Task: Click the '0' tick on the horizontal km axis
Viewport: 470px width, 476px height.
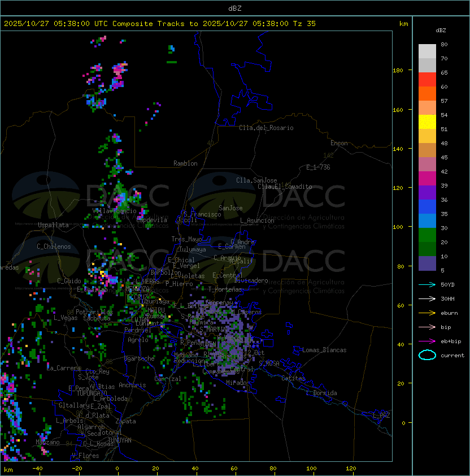Action: click(117, 469)
